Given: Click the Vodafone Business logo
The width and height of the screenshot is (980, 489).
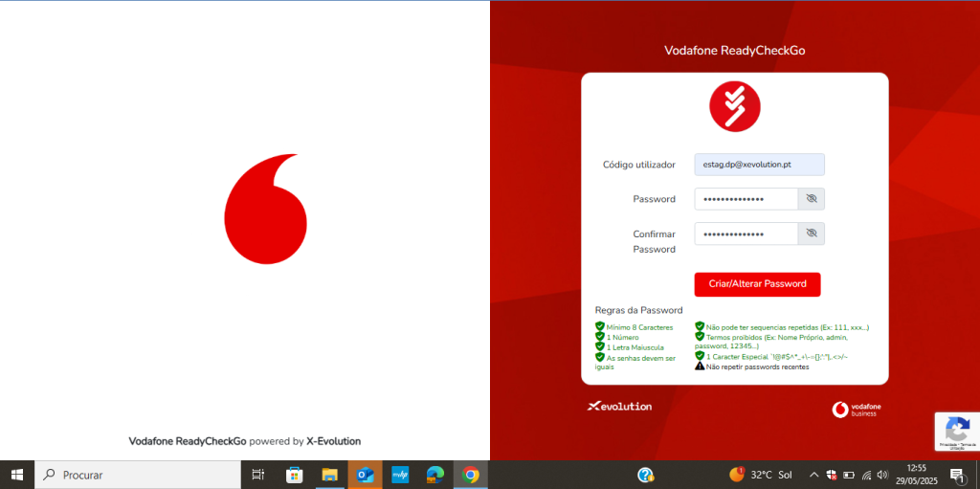Looking at the screenshot, I should click(x=857, y=410).
